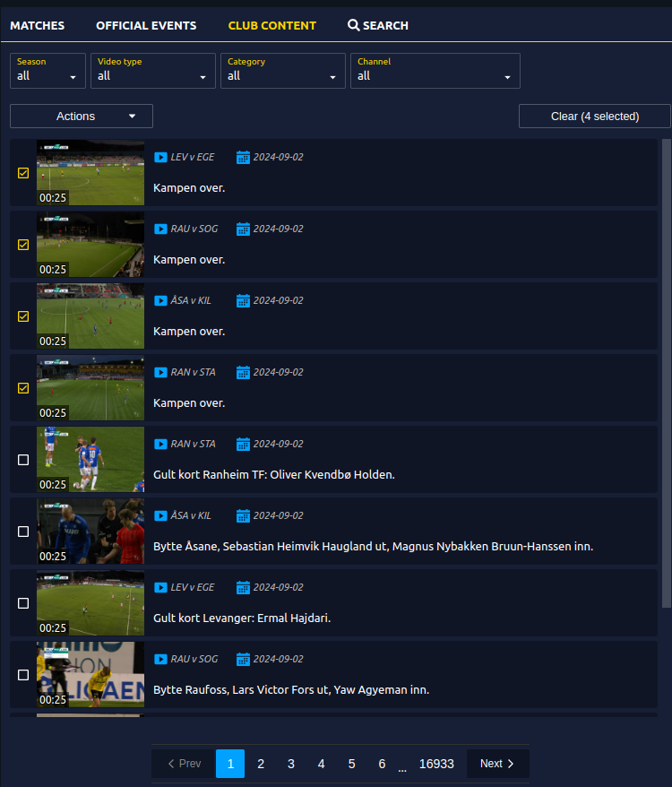This screenshot has height=787, width=672.
Task: Open thumbnail of Bytte Raufoss video
Action: tap(90, 675)
